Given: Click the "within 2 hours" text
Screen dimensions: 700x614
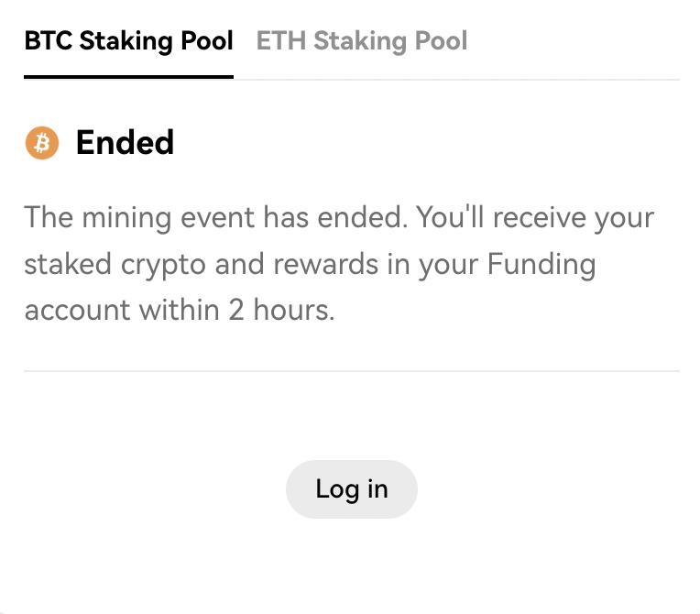Looking at the screenshot, I should 235,310.
